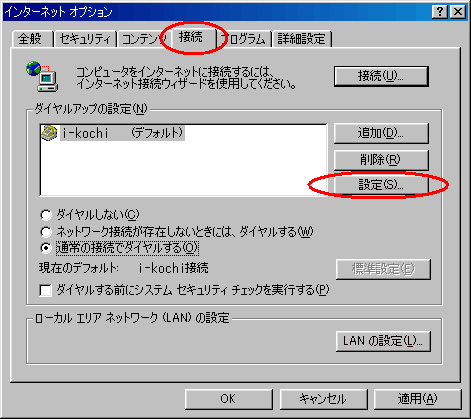Select ネットワーク接続が存在しないときには、ダイヤルする option

click(46, 232)
